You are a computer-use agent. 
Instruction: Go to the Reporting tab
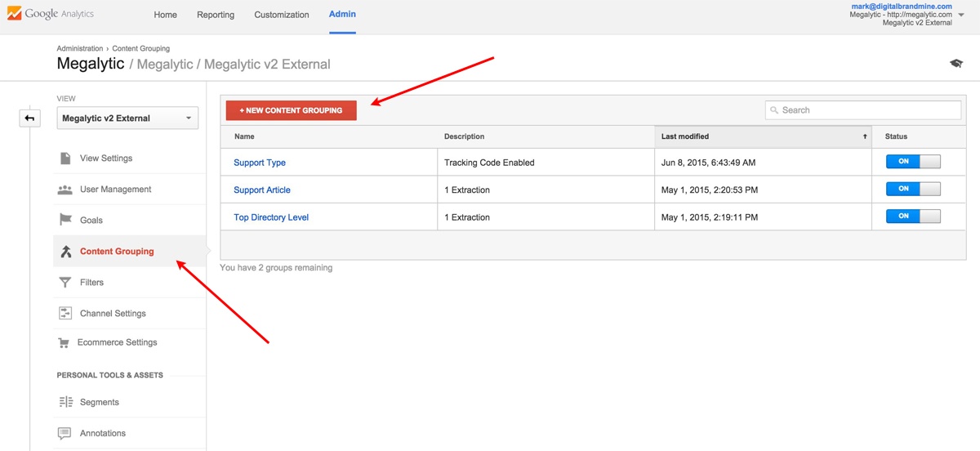tap(216, 15)
